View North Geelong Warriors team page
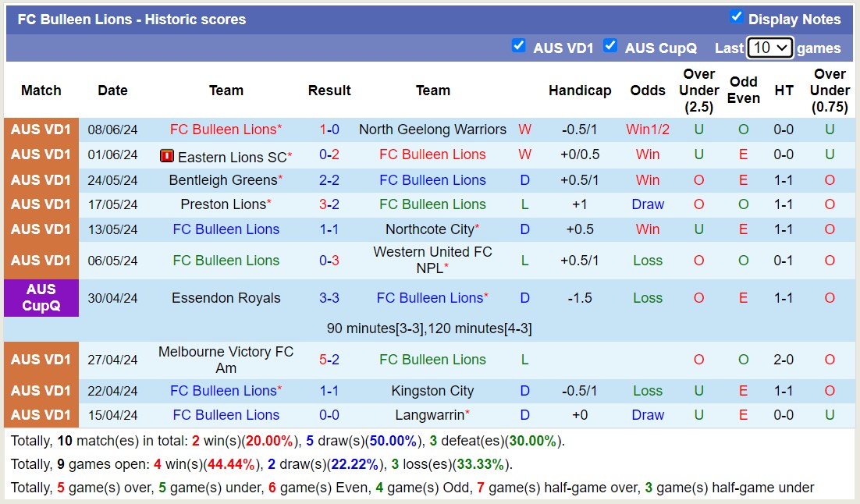Image resolution: width=860 pixels, height=504 pixels. pos(432,130)
